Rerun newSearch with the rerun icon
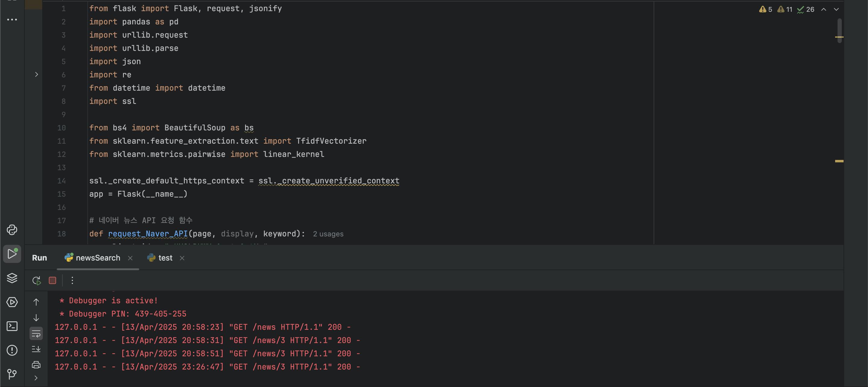The width and height of the screenshot is (868, 387). point(36,280)
